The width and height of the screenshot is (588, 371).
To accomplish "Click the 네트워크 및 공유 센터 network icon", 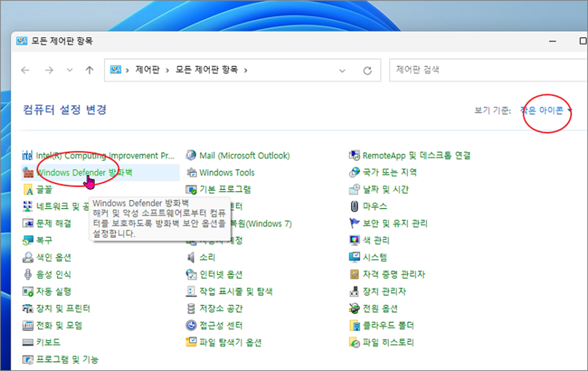I will [x=28, y=206].
